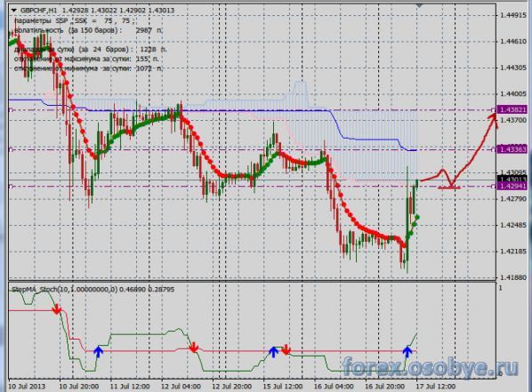Click the 'параметры SSP, SSK = 75, 75' label
532x392 pixels.
pos(75,20)
